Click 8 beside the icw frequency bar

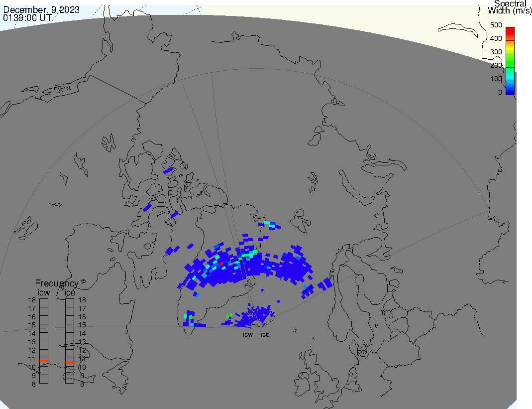(x=33, y=384)
